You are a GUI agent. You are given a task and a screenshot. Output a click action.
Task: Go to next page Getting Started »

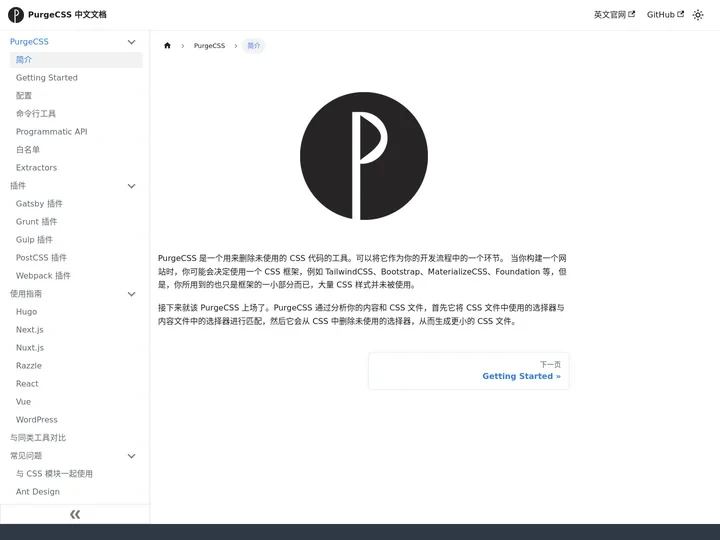(x=468, y=371)
